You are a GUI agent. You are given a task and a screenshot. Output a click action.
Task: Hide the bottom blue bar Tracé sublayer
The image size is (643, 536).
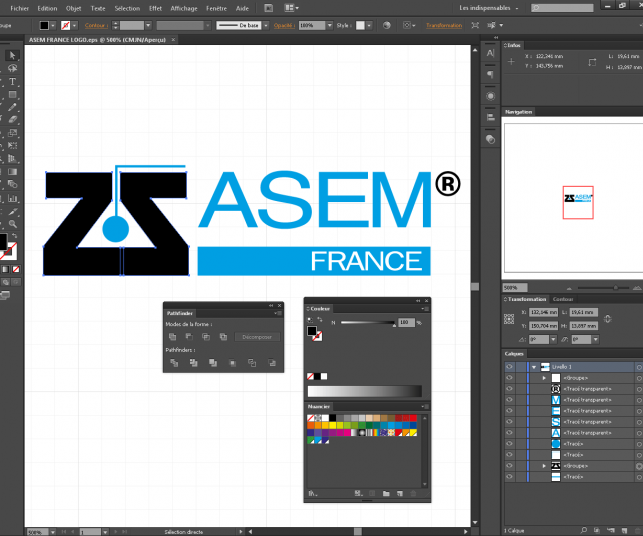click(509, 477)
